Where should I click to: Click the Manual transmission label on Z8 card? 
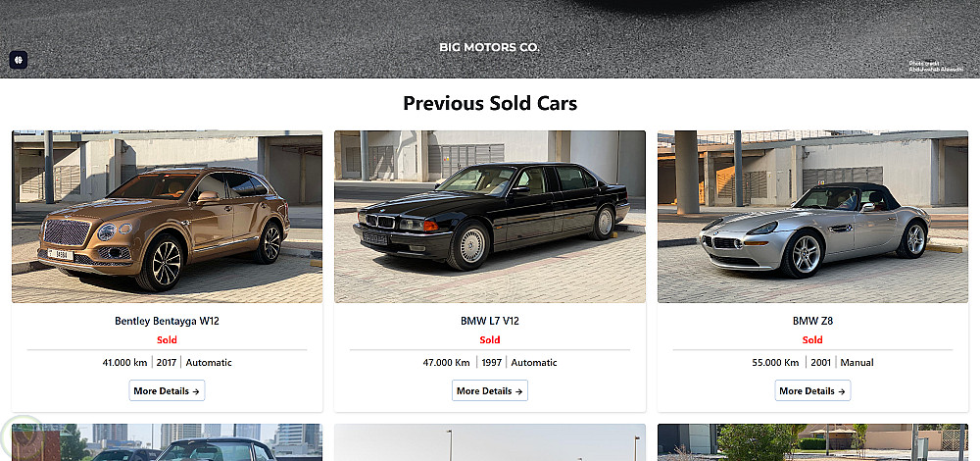(857, 362)
